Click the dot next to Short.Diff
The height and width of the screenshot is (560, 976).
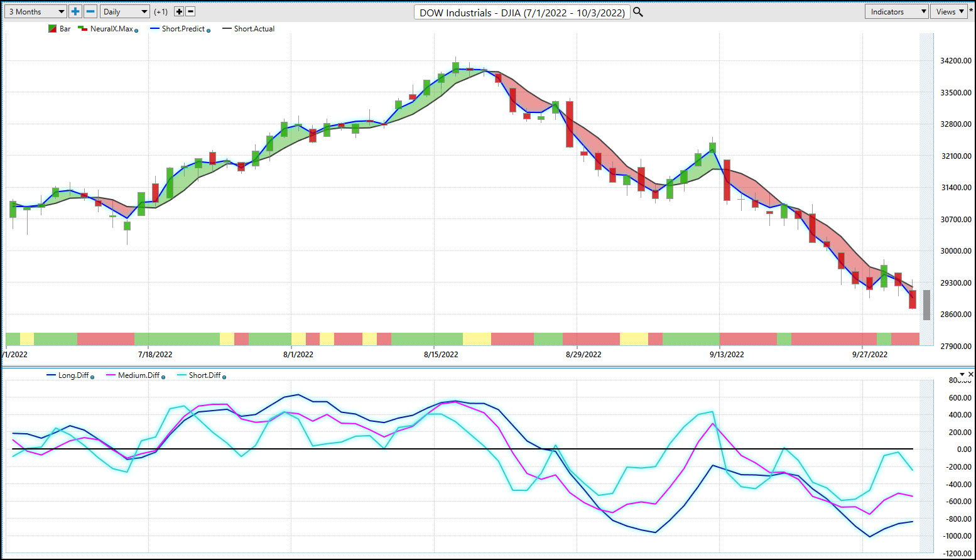pyautogui.click(x=224, y=377)
